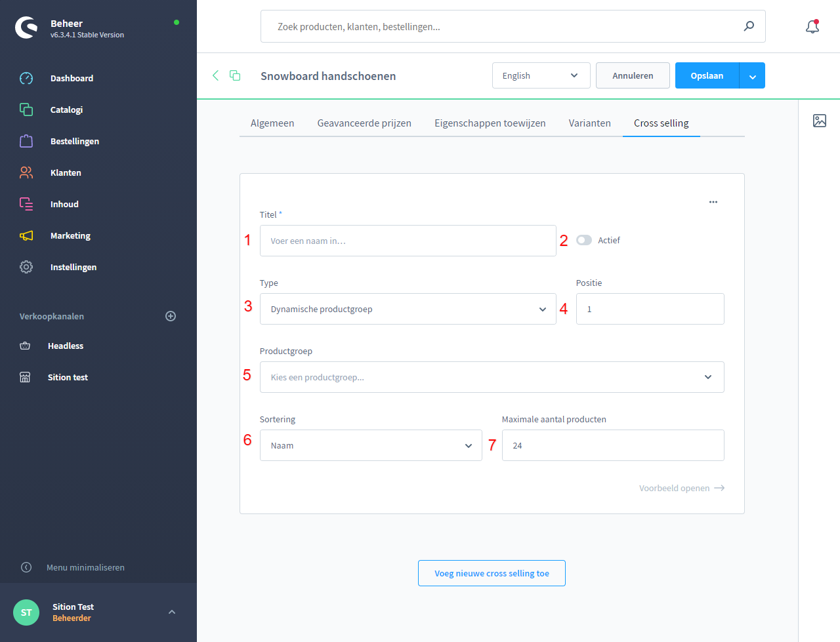The width and height of the screenshot is (840, 642).
Task: Click the notification bell icon
Action: [x=812, y=27]
